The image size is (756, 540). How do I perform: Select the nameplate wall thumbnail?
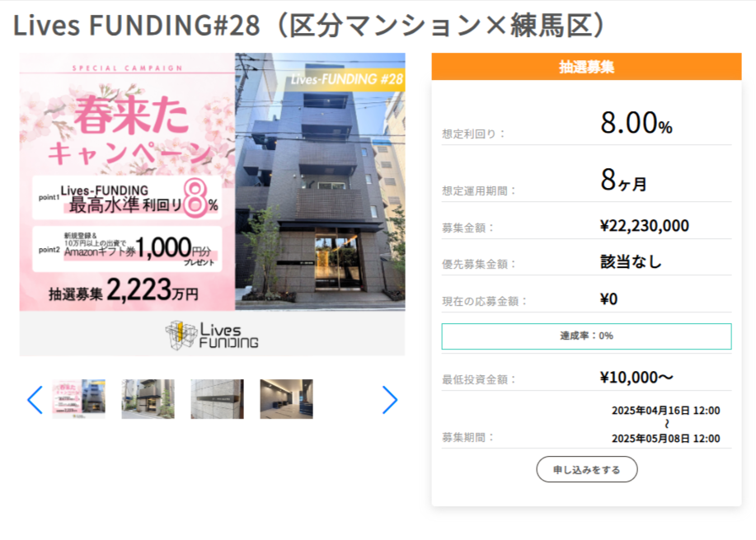(x=217, y=399)
